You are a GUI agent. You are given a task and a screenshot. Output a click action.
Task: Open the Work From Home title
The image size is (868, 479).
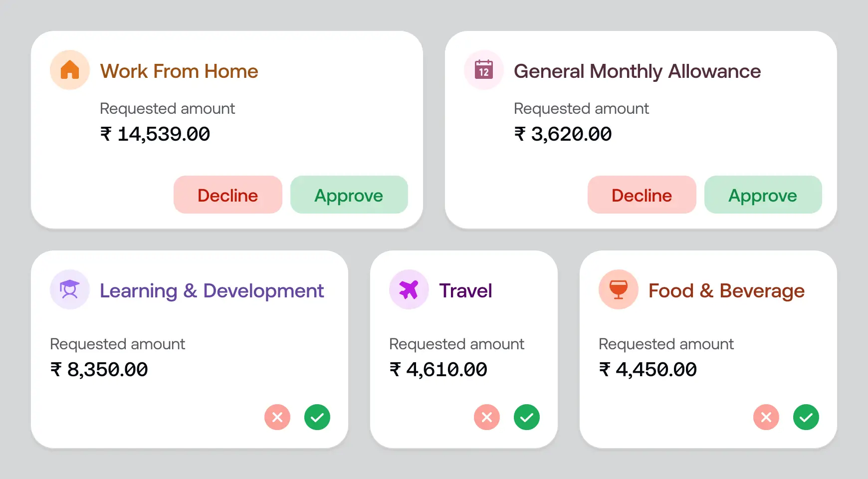pos(179,71)
